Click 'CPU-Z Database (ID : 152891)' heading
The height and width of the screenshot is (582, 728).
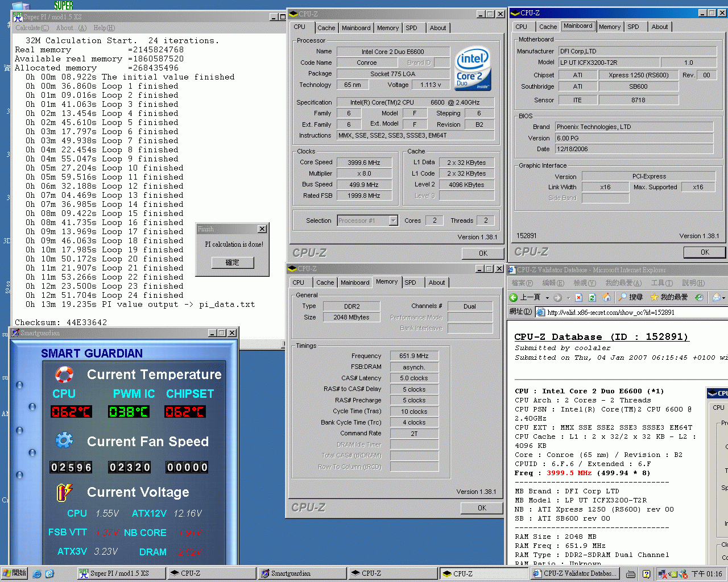tap(601, 337)
